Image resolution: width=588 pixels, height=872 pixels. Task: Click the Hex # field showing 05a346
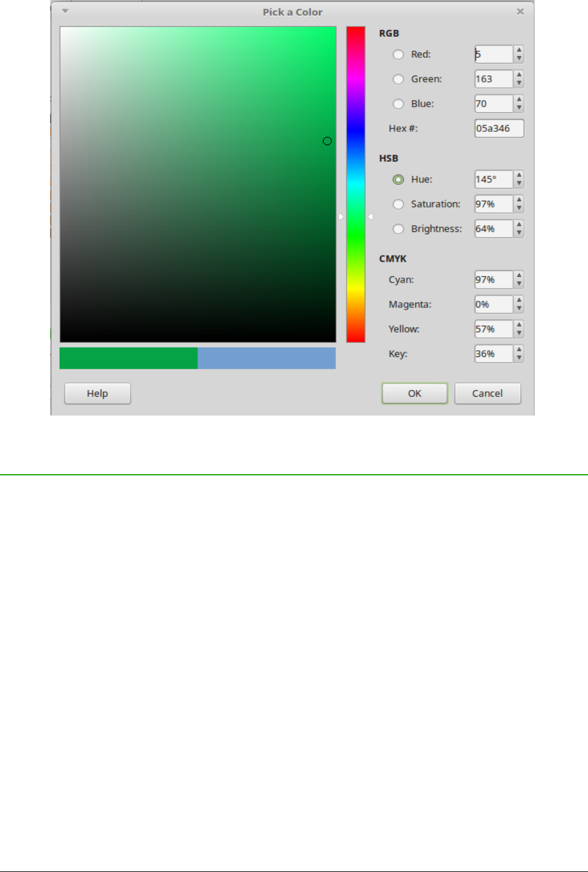pyautogui.click(x=500, y=129)
